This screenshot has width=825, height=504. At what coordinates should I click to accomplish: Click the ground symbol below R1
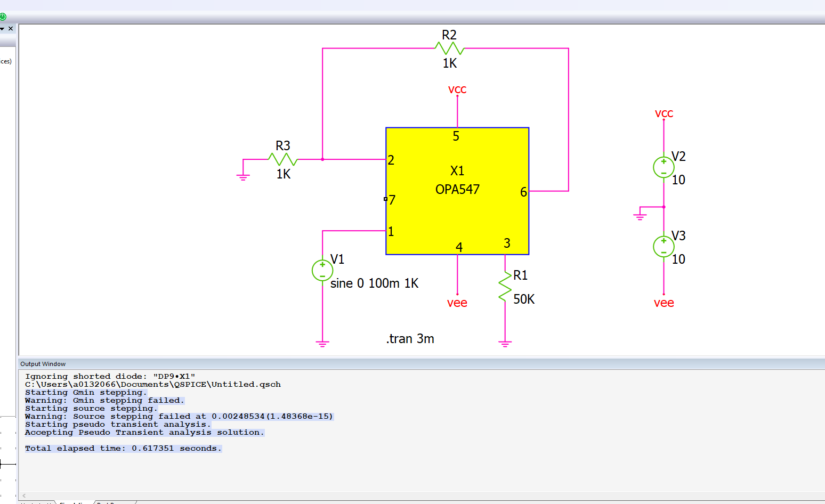505,344
